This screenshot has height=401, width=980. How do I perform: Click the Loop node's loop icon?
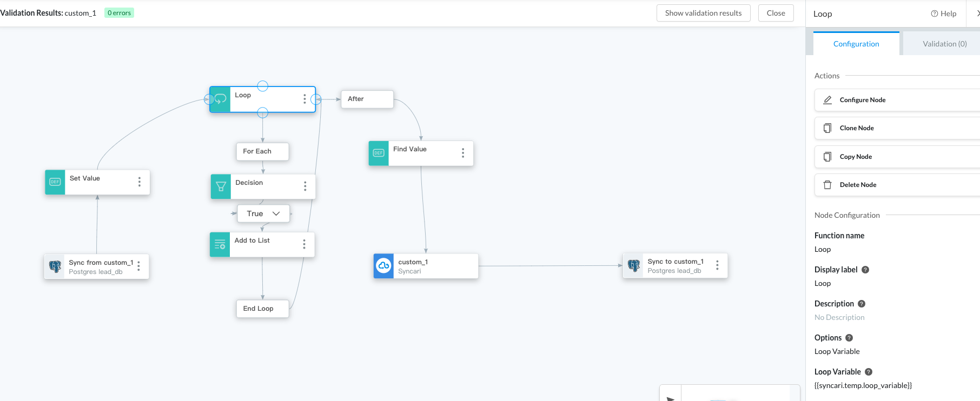pyautogui.click(x=220, y=99)
